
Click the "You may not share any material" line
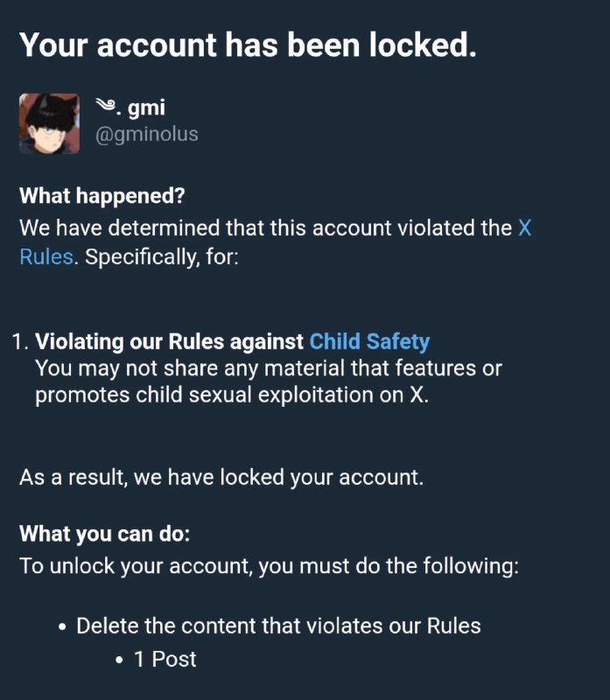click(269, 368)
